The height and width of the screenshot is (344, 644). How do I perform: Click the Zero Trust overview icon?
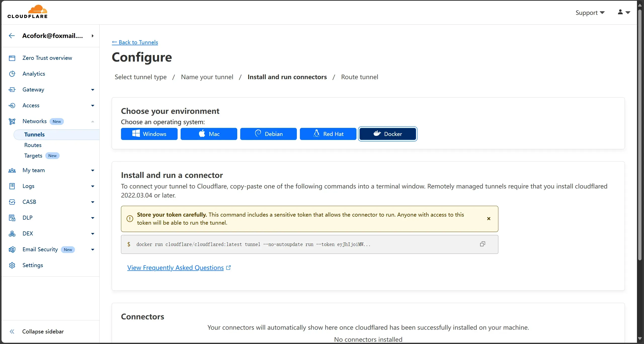point(12,58)
